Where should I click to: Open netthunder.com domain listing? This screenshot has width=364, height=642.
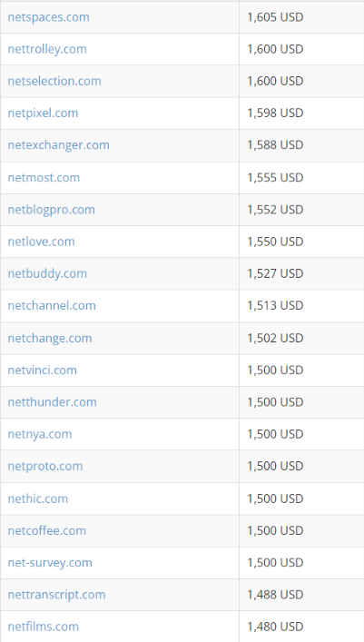[53, 402]
